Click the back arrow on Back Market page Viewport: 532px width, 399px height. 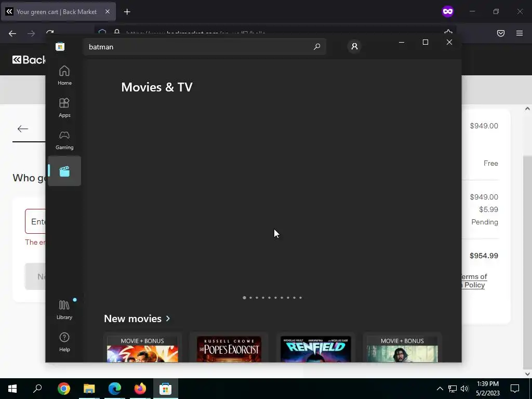[x=23, y=129]
